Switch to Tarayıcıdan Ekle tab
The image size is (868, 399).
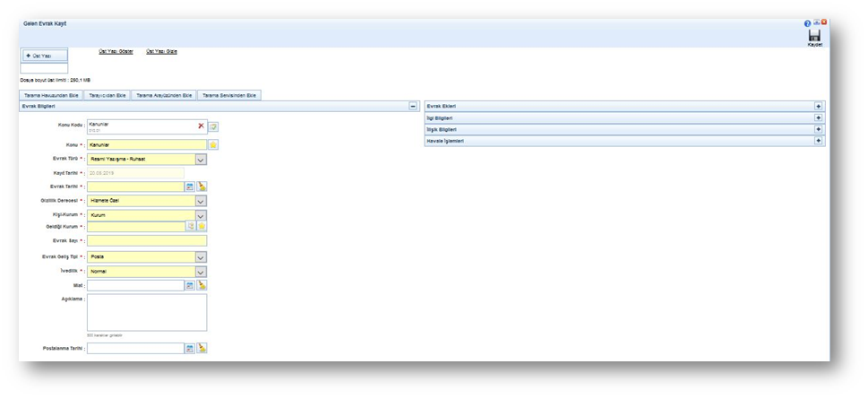coord(107,95)
